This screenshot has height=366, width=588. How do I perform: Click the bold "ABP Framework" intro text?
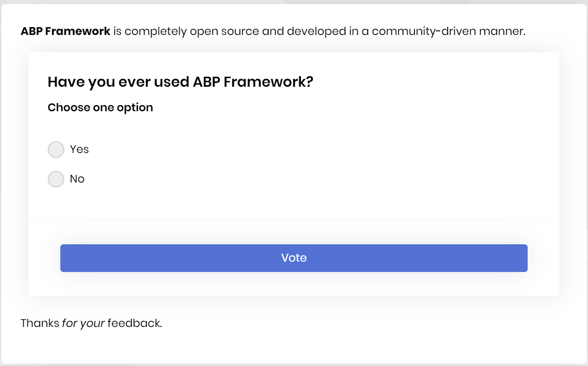tap(65, 31)
